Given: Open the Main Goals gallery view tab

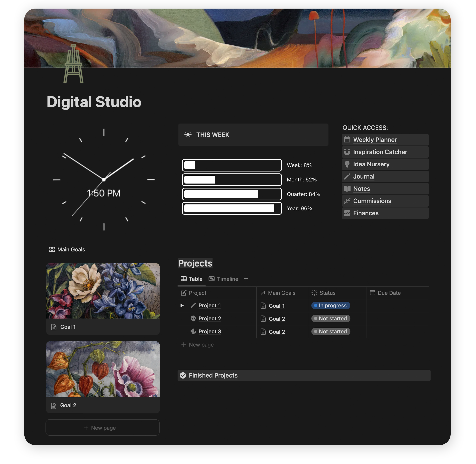Looking at the screenshot, I should tap(67, 249).
